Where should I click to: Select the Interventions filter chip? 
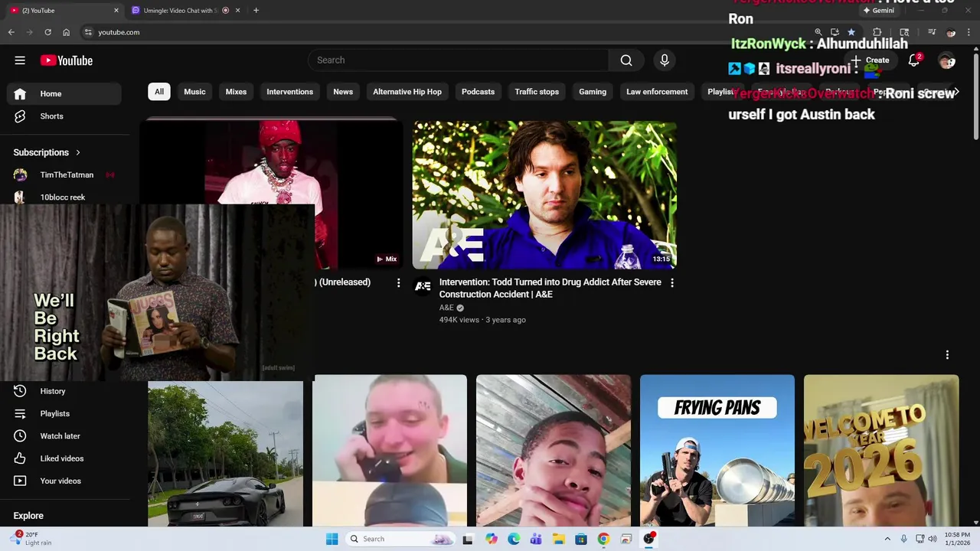[x=289, y=92]
